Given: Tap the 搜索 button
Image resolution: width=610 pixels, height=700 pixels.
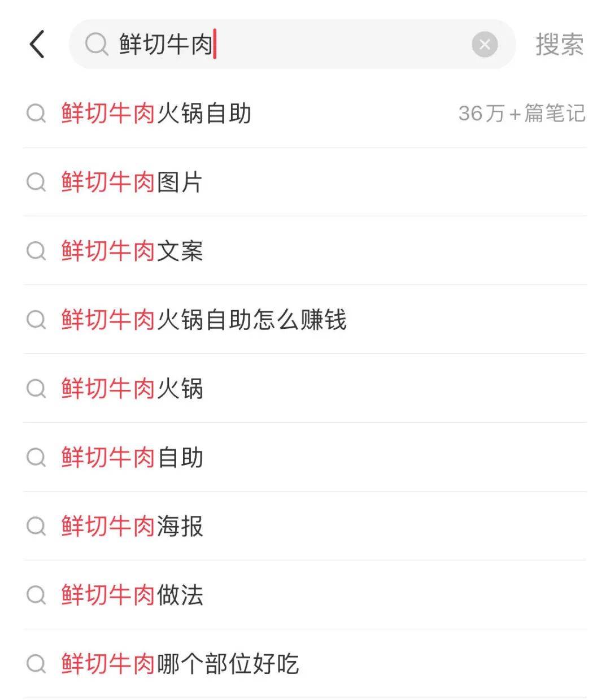Looking at the screenshot, I should pyautogui.click(x=559, y=44).
